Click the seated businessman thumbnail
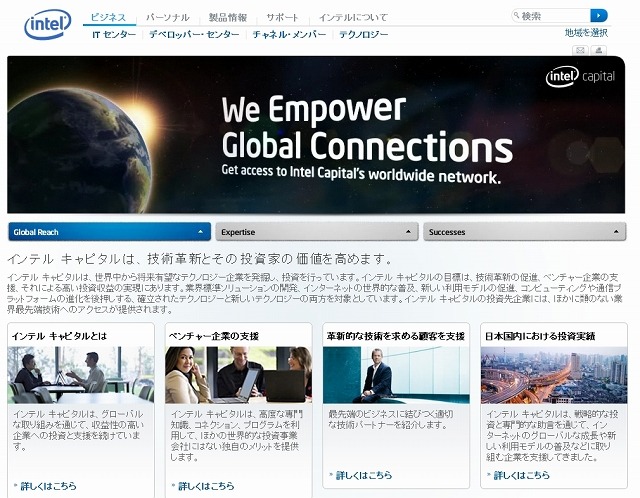The width and height of the screenshot is (640, 498). [396, 375]
